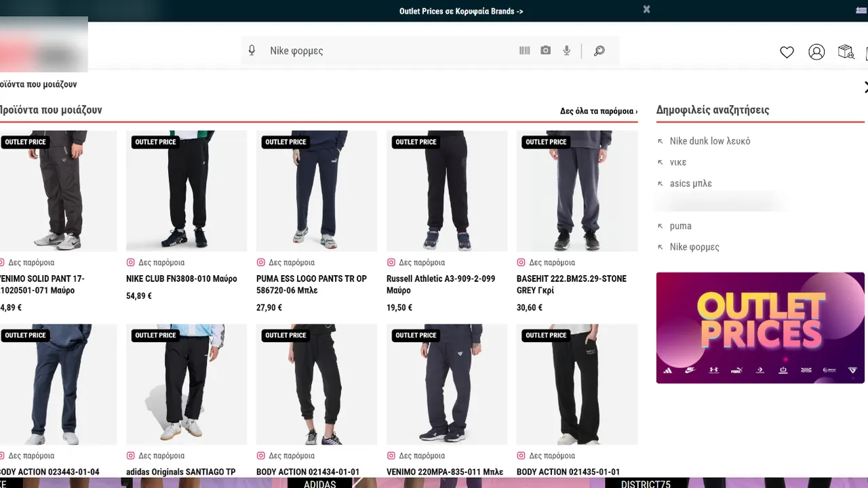Click 'BASEHIT 222.BM25.29-STONE GREY Γκρί' title
868x488 pixels.
pyautogui.click(x=572, y=285)
